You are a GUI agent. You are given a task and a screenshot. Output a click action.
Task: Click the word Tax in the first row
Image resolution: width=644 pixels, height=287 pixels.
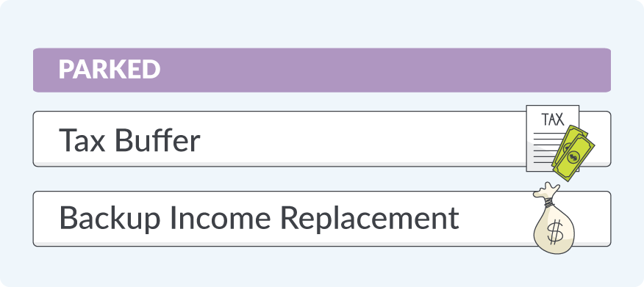[x=82, y=140]
